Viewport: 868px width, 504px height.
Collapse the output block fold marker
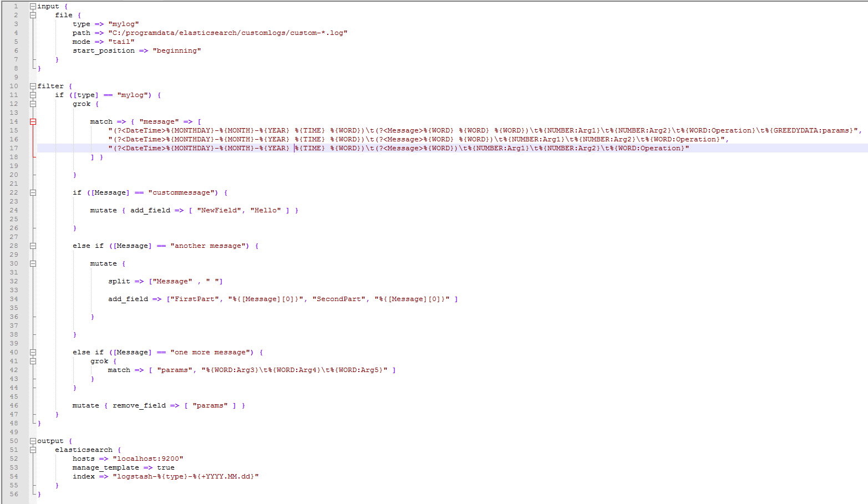pos(33,441)
